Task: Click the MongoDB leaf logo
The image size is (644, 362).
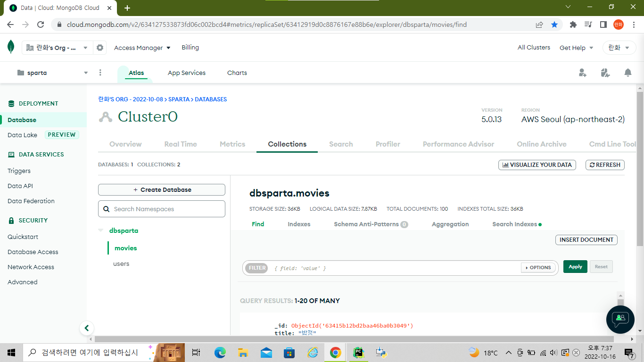Action: tap(11, 47)
